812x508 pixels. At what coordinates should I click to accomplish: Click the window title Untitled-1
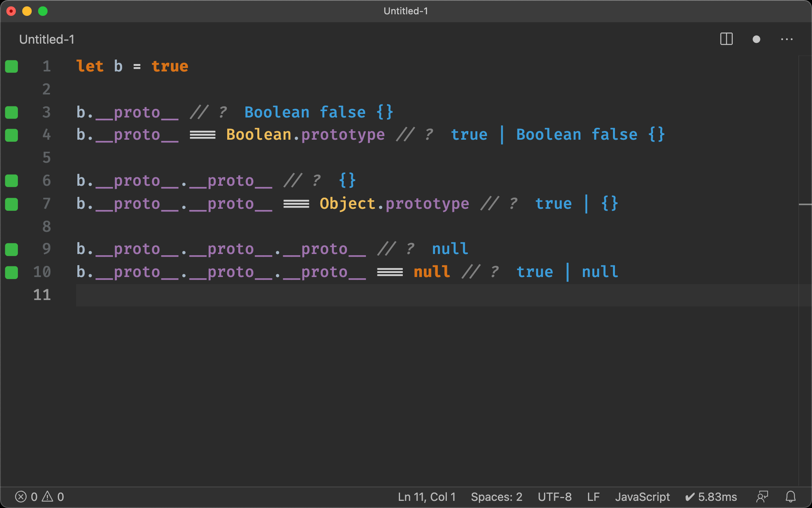tap(406, 11)
